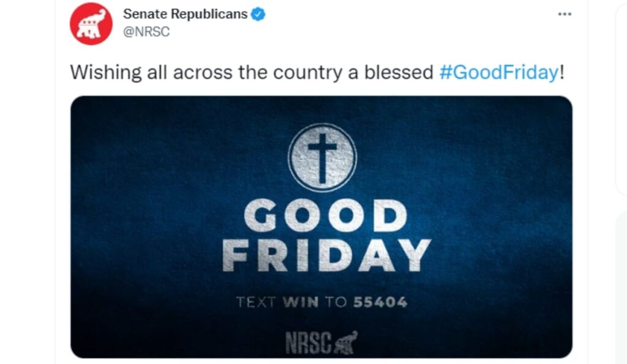Image resolution: width=627 pixels, height=364 pixels.
Task: Open the Senate Republicans elephant avatar
Action: [x=91, y=24]
